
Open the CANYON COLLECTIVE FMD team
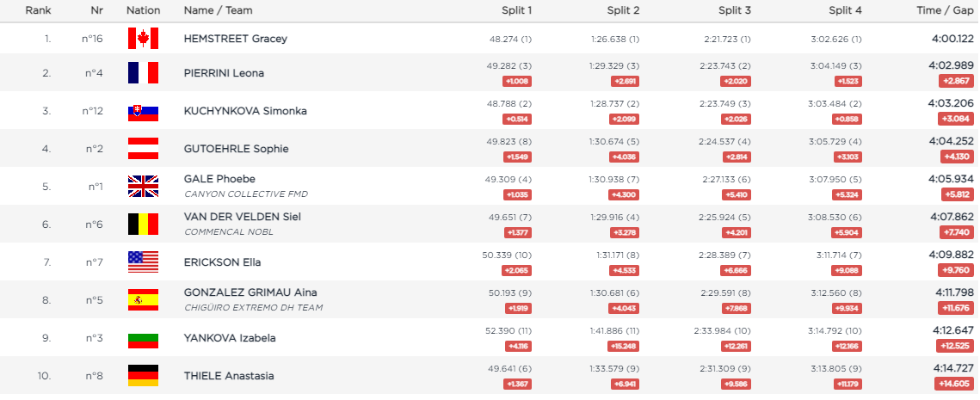tap(245, 194)
